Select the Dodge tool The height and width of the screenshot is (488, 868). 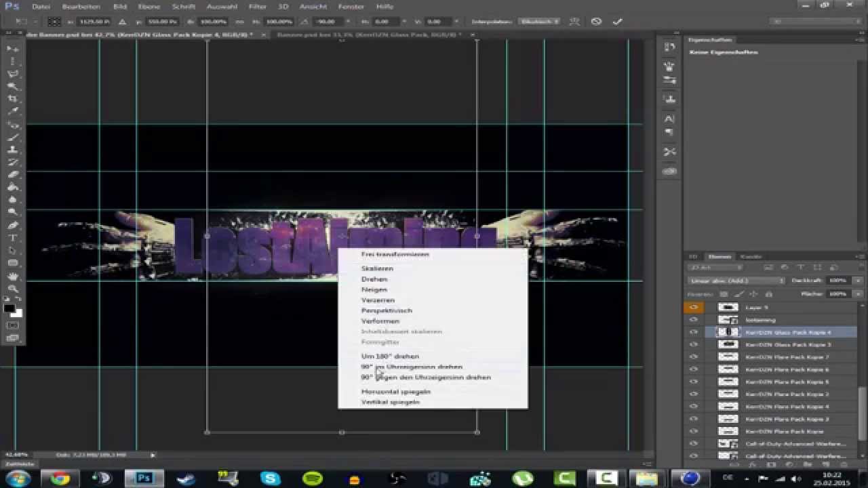pyautogui.click(x=13, y=213)
